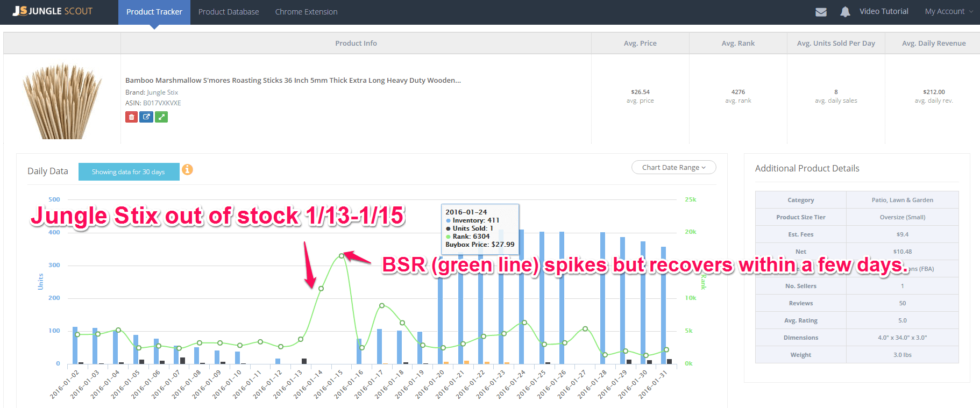Click the Avg. Price column header
This screenshot has width=980, height=408.
(x=640, y=43)
